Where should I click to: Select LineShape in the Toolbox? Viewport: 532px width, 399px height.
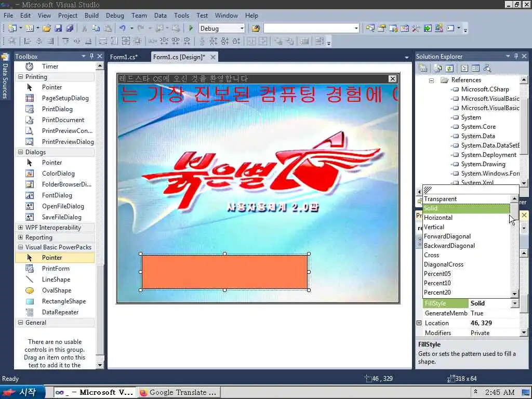pos(55,280)
